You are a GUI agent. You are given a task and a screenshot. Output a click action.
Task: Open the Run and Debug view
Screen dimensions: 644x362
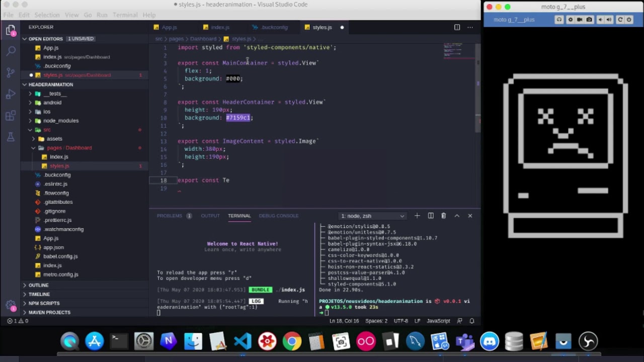pos(11,94)
